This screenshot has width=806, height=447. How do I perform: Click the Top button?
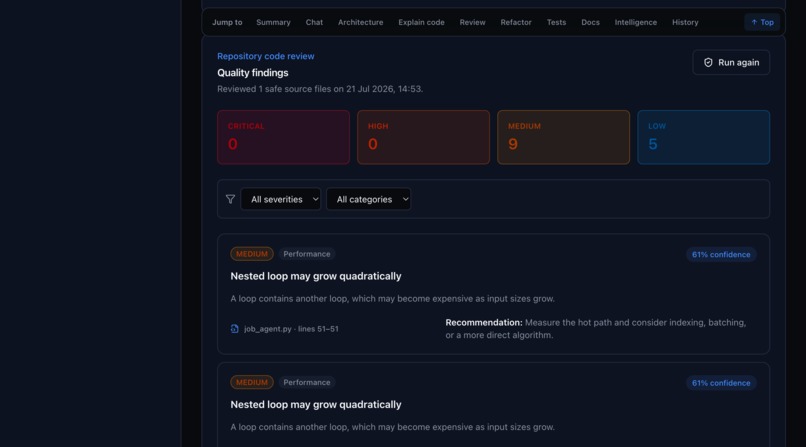point(762,22)
